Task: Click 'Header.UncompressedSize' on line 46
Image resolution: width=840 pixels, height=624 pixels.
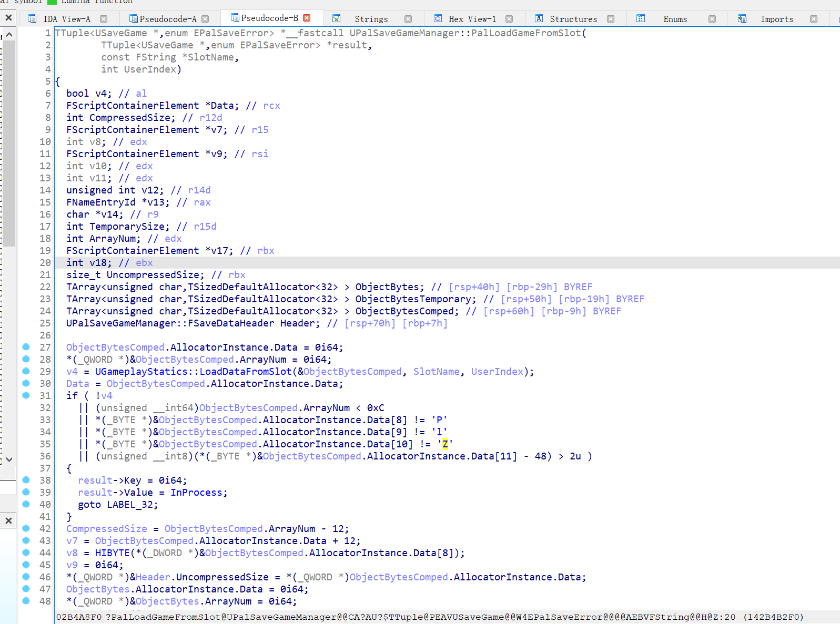Action: (202, 577)
